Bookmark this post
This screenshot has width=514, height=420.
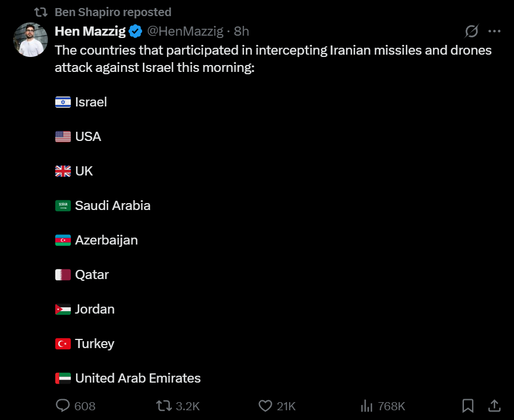point(468,406)
